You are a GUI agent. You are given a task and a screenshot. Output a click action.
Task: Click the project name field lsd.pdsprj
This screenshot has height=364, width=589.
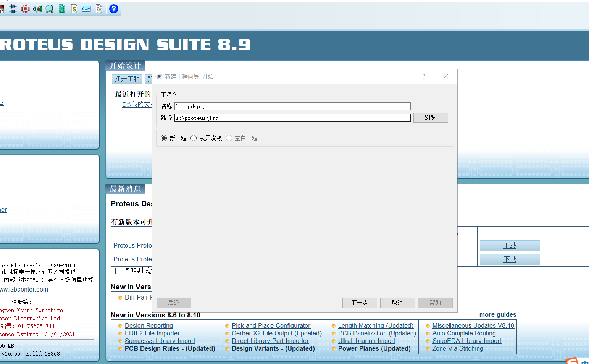[292, 106]
